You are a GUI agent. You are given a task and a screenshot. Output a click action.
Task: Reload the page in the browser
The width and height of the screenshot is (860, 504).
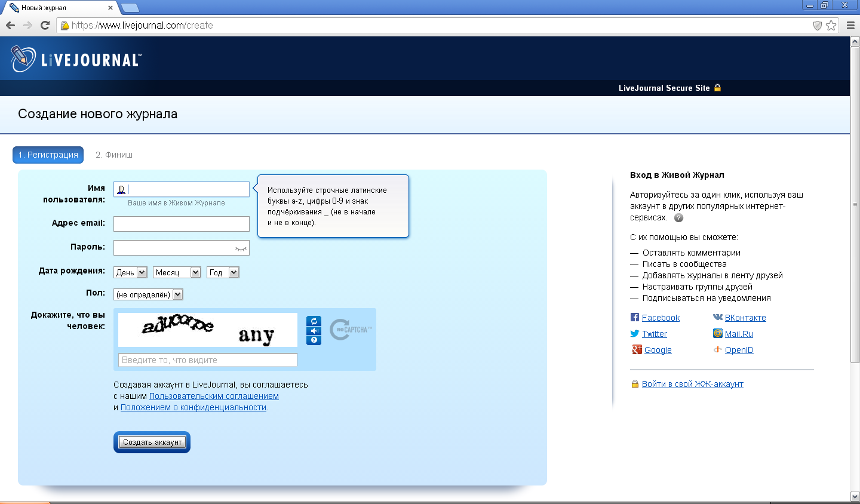coord(45,25)
